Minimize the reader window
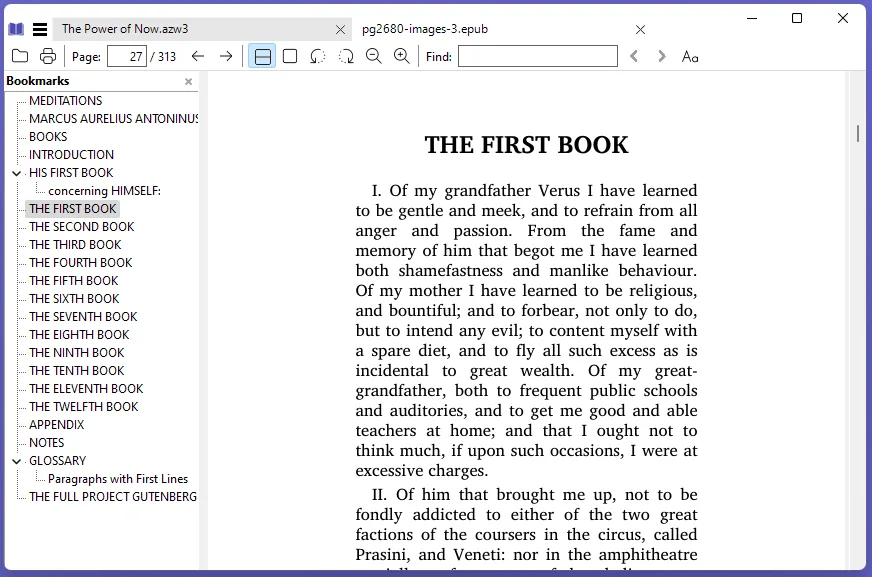Image resolution: width=872 pixels, height=577 pixels. click(752, 18)
